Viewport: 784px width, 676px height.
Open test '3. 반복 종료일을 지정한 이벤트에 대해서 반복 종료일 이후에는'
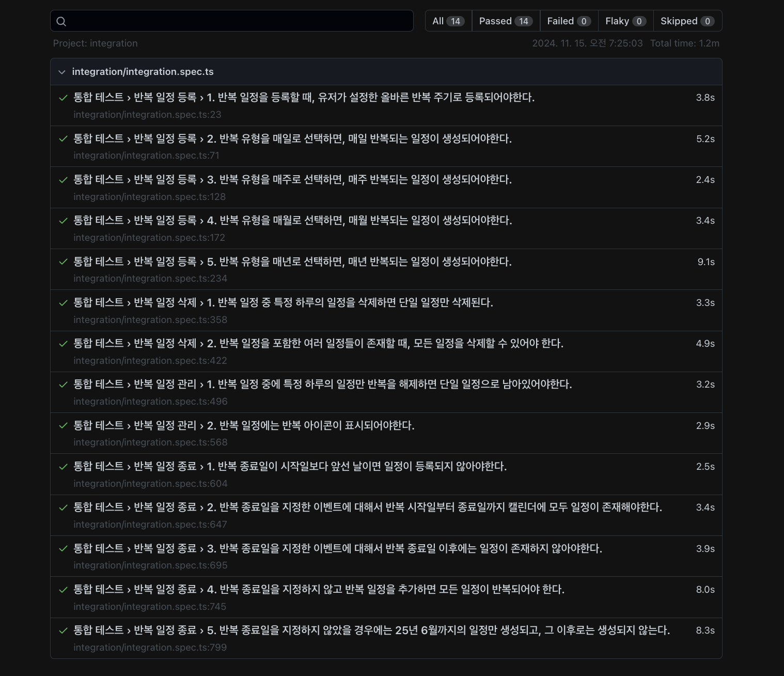pyautogui.click(x=338, y=548)
